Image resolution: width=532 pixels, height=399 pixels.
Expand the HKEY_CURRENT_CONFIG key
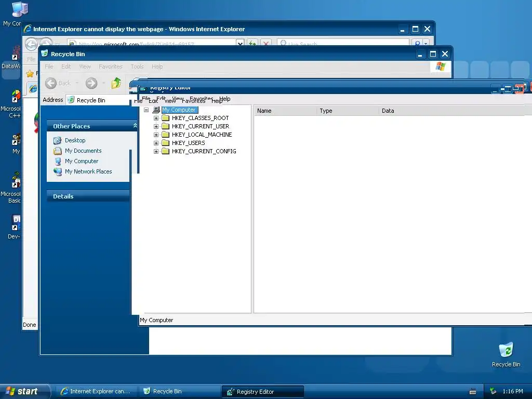click(x=156, y=151)
